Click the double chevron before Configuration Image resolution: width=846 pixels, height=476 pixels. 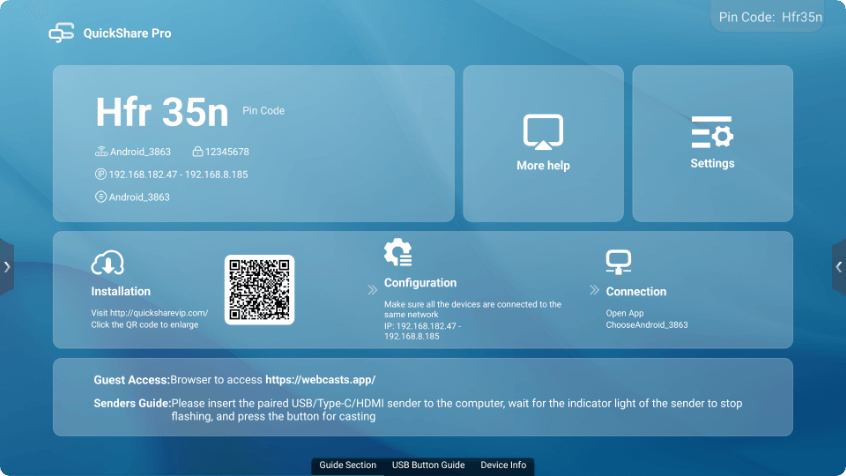pos(372,290)
